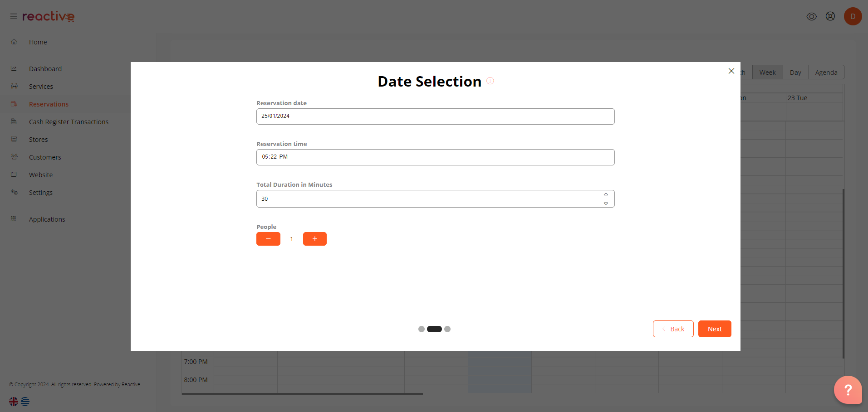The image size is (868, 412).
Task: Increment duration with up arrow
Action: click(606, 194)
